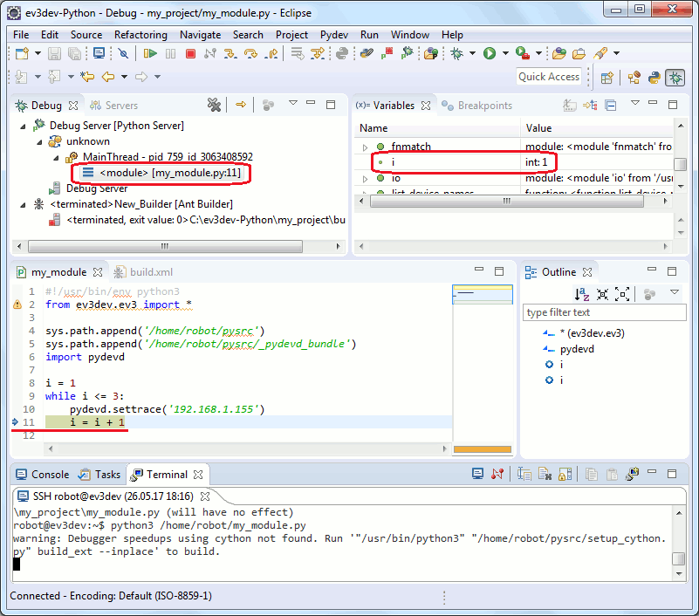The height and width of the screenshot is (616, 699).
Task: Open the File menu
Action: tap(21, 35)
